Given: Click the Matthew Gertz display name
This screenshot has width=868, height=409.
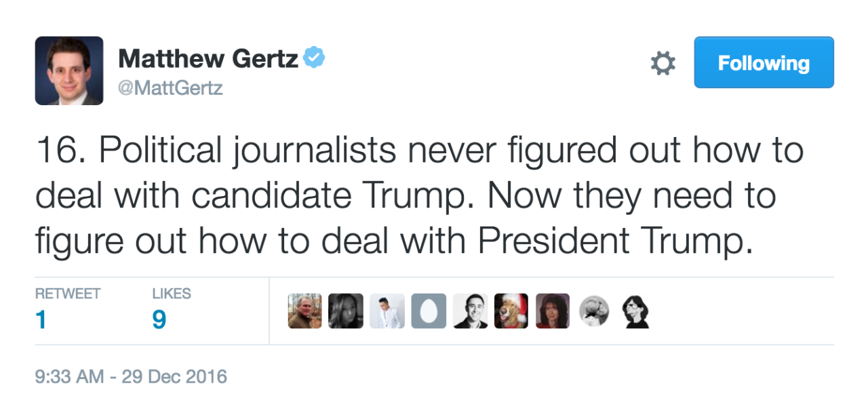Looking at the screenshot, I should (208, 59).
